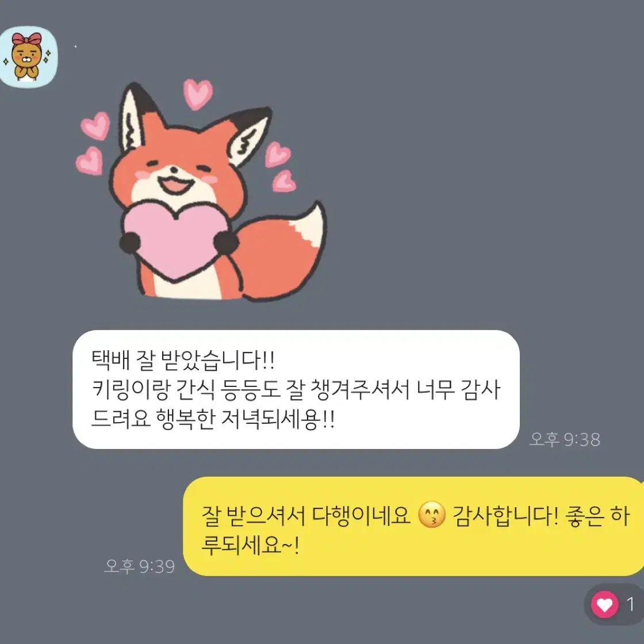Select the yellow sent message bubble
The image size is (644, 644).
coord(413,526)
